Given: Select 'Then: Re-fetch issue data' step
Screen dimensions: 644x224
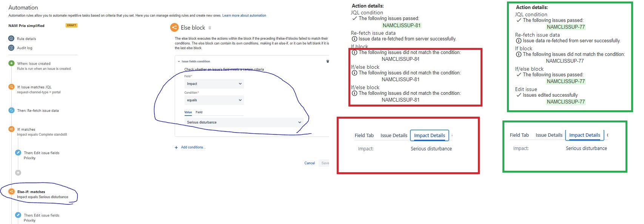Looking at the screenshot, I should click(x=38, y=111).
